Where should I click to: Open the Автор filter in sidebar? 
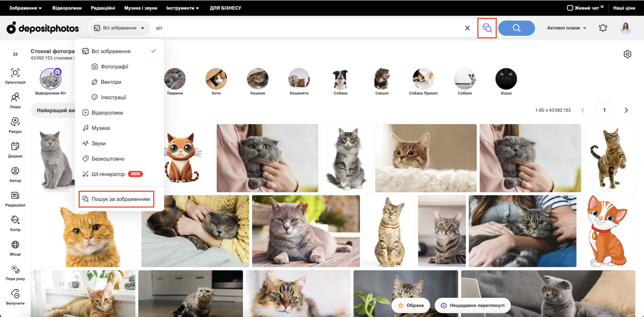click(x=15, y=174)
